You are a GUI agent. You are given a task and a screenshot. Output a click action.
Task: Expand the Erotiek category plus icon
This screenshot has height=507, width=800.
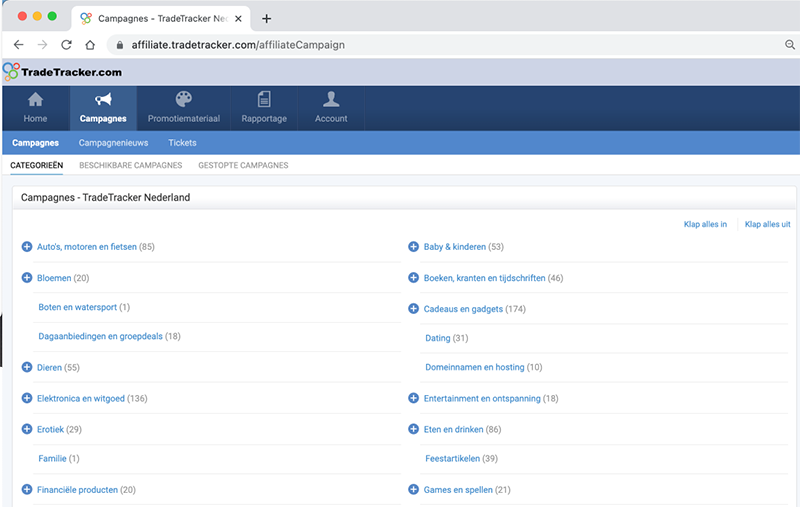coord(27,429)
